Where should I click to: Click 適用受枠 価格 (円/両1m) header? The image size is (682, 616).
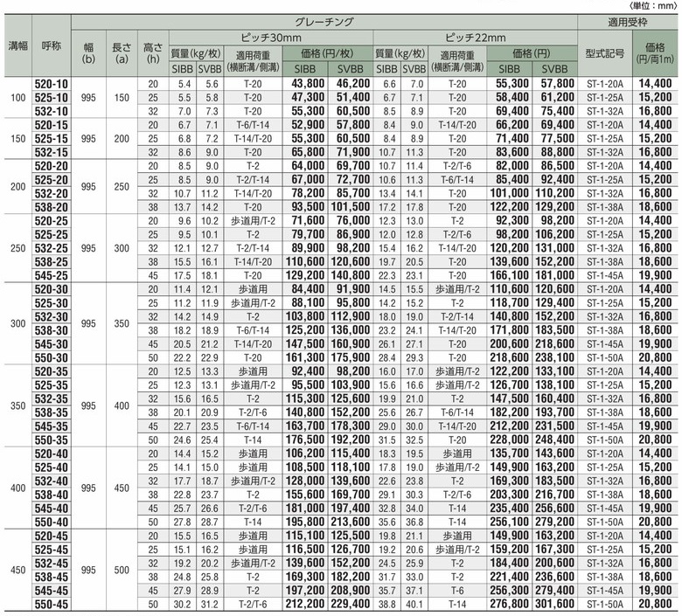click(655, 53)
